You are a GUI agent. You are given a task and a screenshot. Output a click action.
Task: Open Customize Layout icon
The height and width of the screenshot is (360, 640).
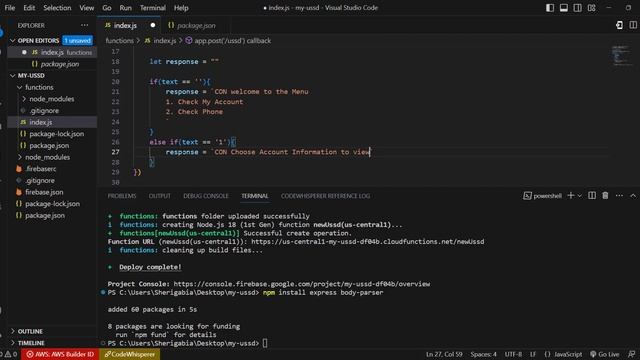pyautogui.click(x=591, y=8)
